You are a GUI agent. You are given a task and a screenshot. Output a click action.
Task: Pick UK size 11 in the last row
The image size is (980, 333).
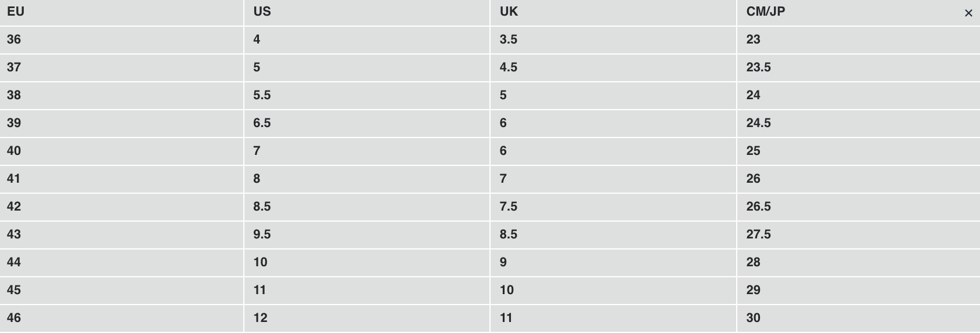[506, 318]
